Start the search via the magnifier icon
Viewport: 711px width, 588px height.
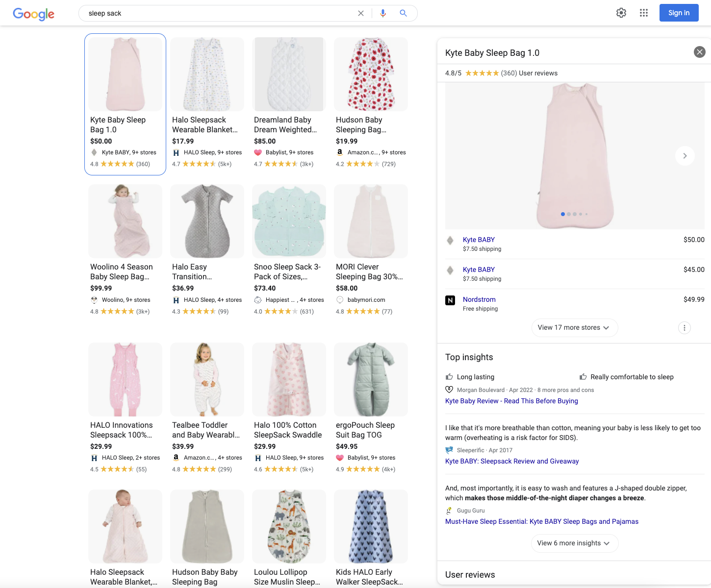point(403,13)
